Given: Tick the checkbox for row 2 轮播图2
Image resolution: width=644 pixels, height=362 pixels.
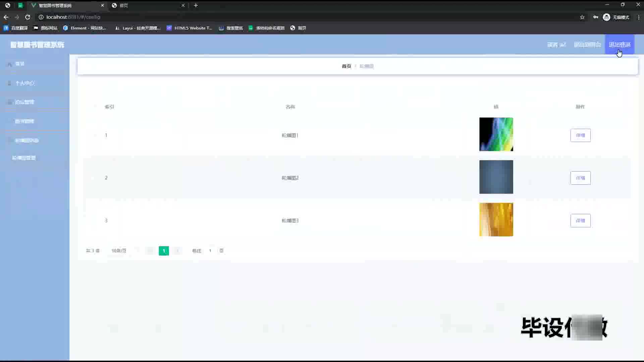Looking at the screenshot, I should (x=95, y=178).
